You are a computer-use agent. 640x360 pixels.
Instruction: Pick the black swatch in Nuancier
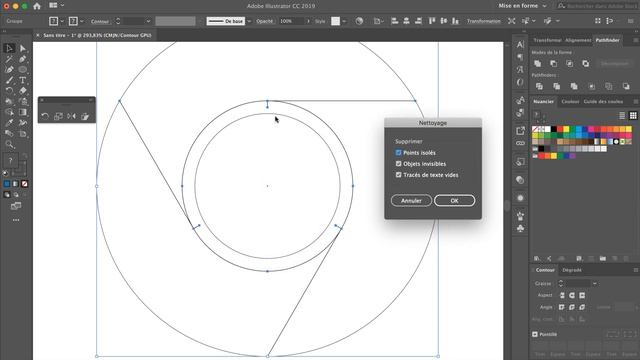pyautogui.click(x=554, y=129)
